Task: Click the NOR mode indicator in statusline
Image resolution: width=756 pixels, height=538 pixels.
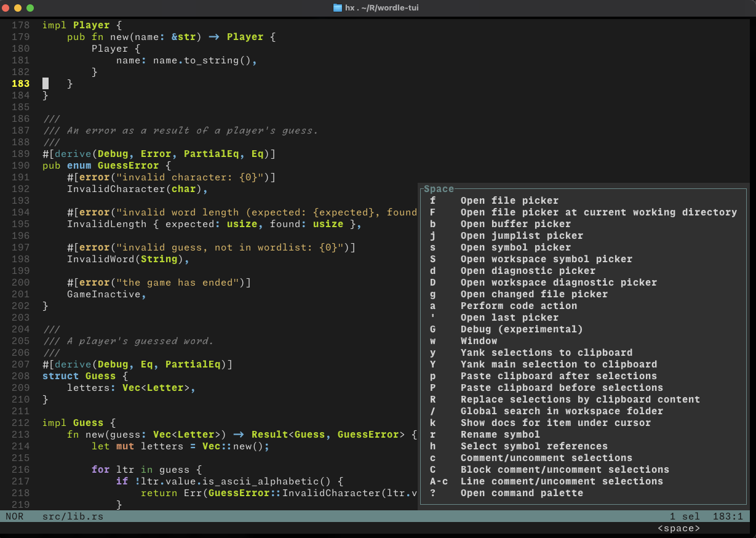Action: point(14,516)
